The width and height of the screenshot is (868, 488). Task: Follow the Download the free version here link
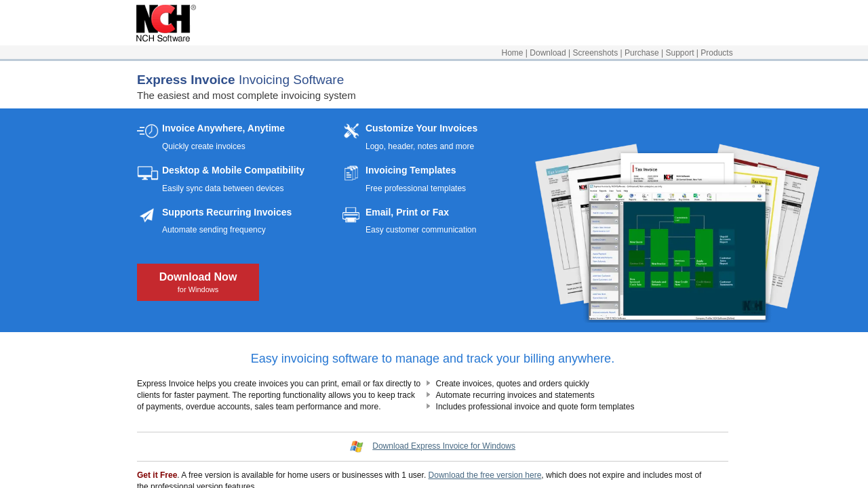tap(484, 475)
